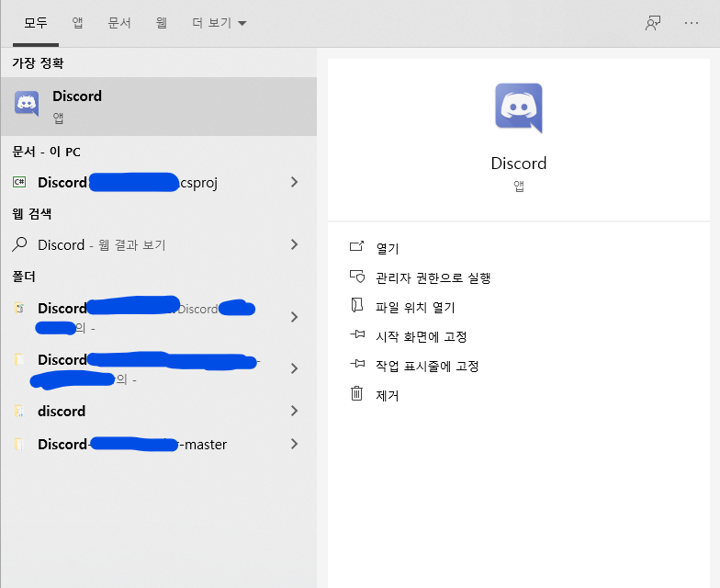Click the C# file icon

click(x=19, y=182)
